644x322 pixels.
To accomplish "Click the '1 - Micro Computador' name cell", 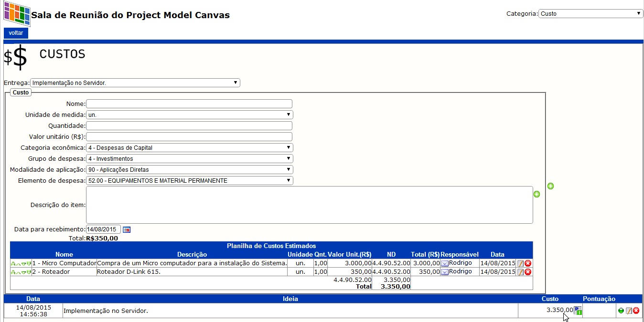I will tap(64, 263).
